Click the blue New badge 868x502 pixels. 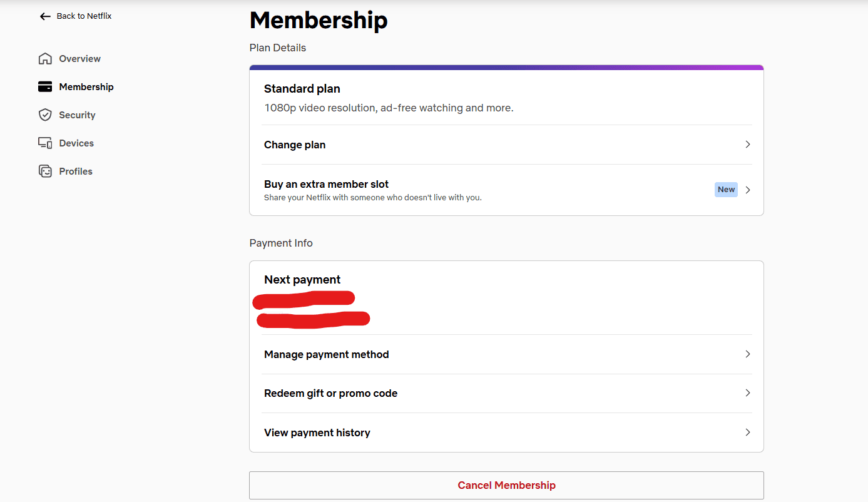726,190
